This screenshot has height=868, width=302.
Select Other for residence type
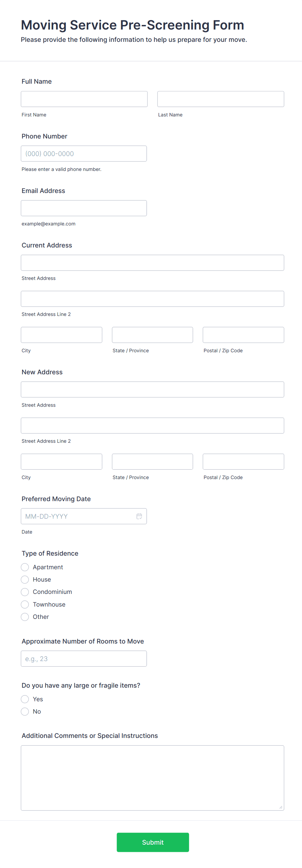(x=25, y=617)
